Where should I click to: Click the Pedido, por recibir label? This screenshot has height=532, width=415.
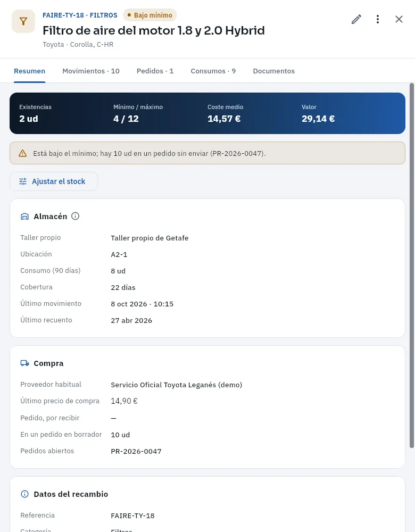pyautogui.click(x=50, y=418)
